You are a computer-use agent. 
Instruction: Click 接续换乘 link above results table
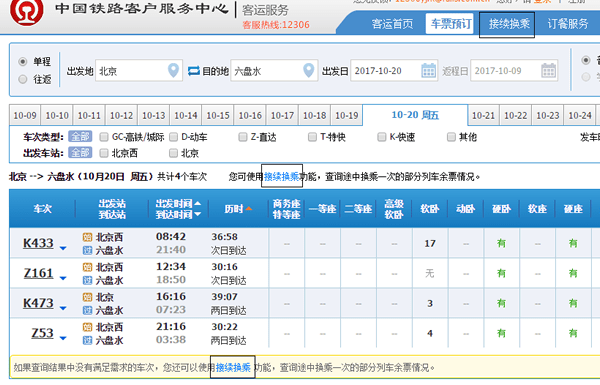pos(282,176)
